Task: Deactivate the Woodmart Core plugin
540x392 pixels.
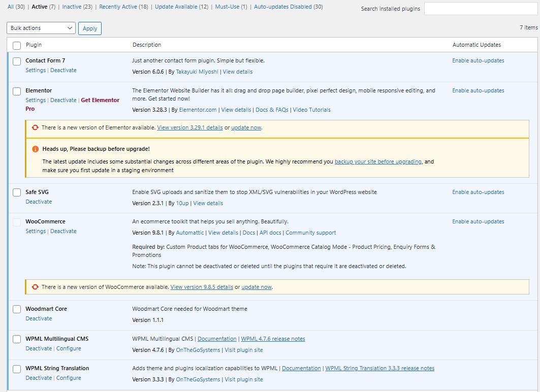Action: pyautogui.click(x=39, y=319)
